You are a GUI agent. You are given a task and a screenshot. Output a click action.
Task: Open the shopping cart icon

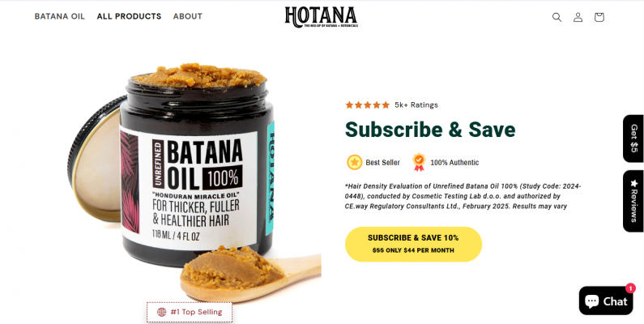[599, 17]
